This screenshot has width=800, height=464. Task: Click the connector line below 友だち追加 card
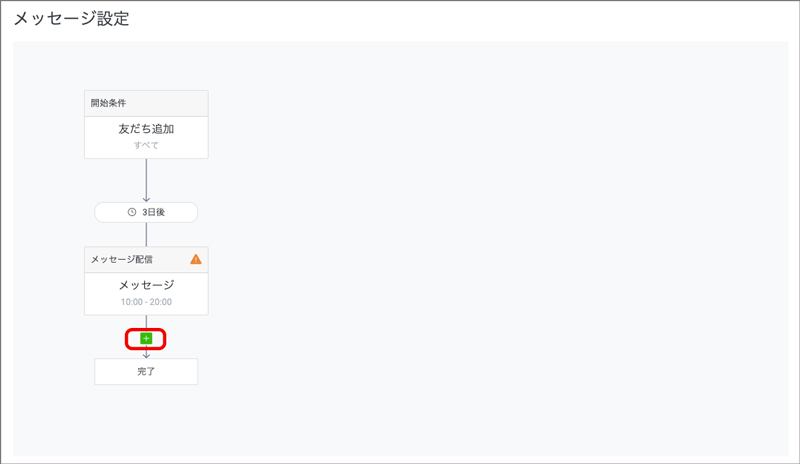pyautogui.click(x=146, y=177)
